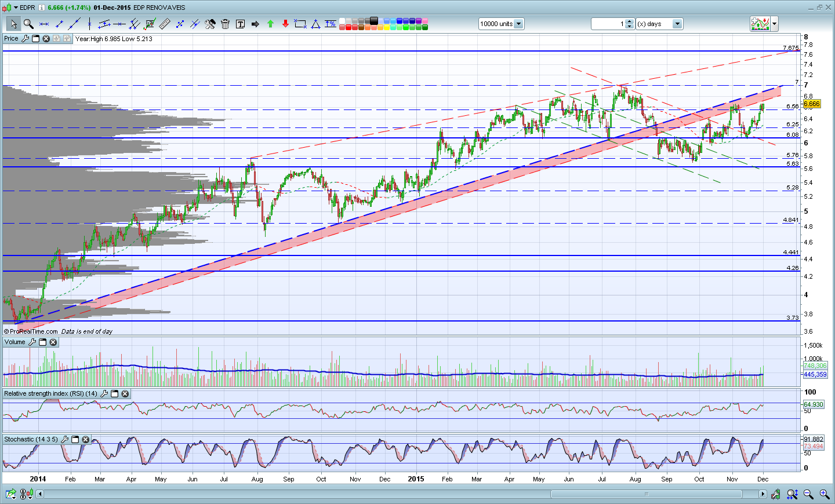Click the Stochastic (14 3 5) label
Screen dimensions: 835x504
[x=31, y=440]
